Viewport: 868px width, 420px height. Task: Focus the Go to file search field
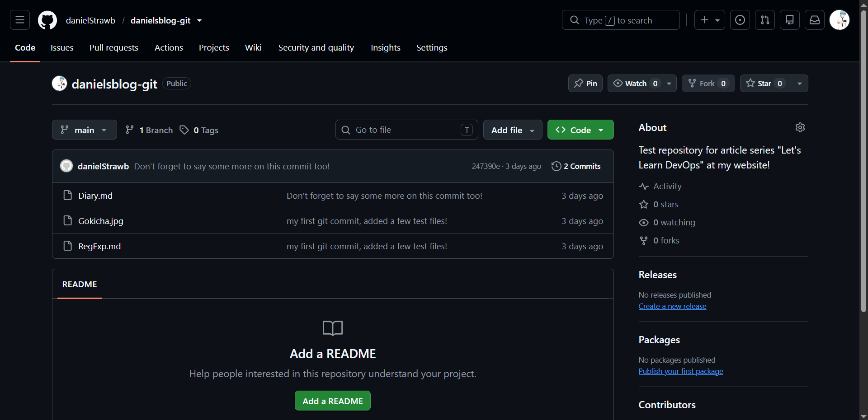tap(407, 130)
